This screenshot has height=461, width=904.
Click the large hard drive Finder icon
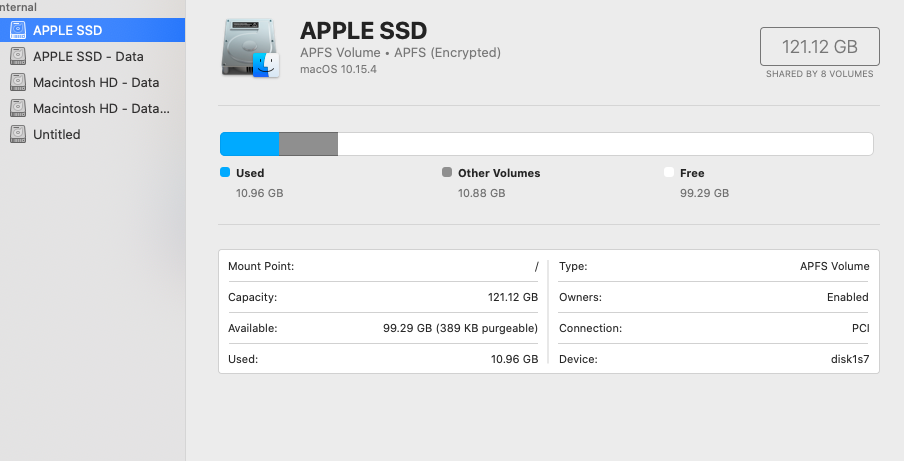pos(250,48)
